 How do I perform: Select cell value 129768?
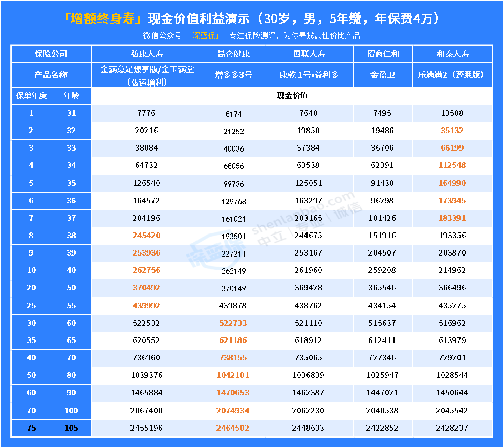click(x=234, y=201)
